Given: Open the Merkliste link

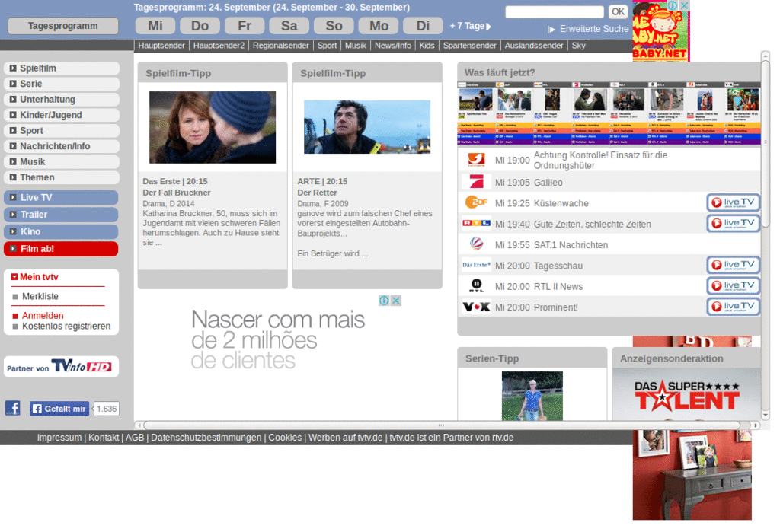Looking at the screenshot, I should pyautogui.click(x=40, y=296).
